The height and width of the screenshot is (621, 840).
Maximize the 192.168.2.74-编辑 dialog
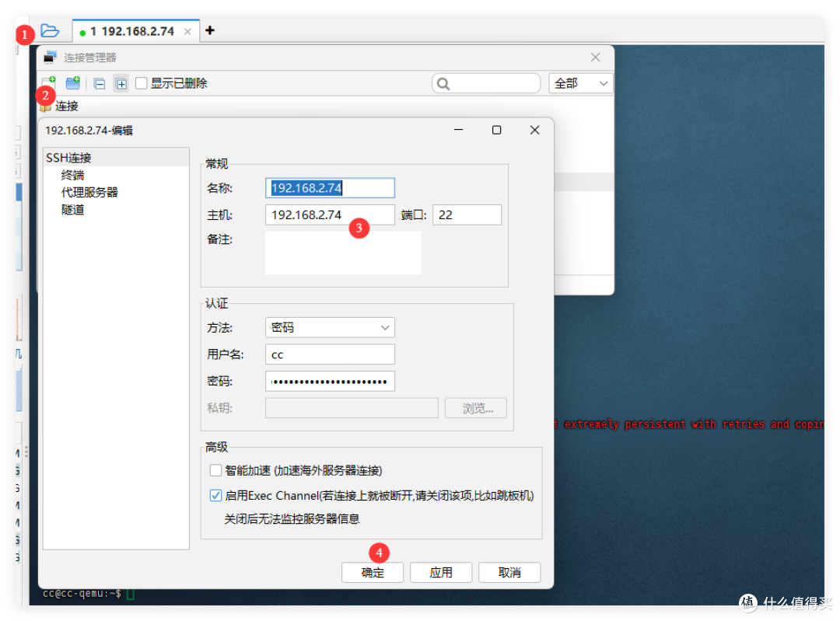pos(496,130)
